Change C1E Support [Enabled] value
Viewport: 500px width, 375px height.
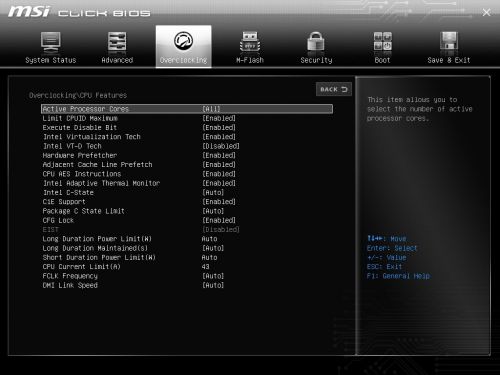(x=219, y=202)
